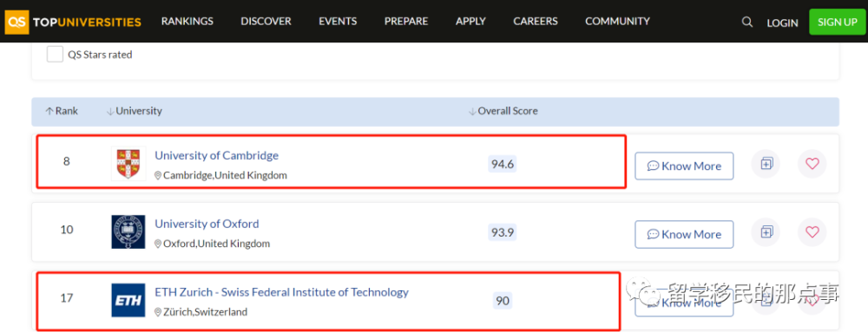Click the green SIGN UP button

(837, 22)
